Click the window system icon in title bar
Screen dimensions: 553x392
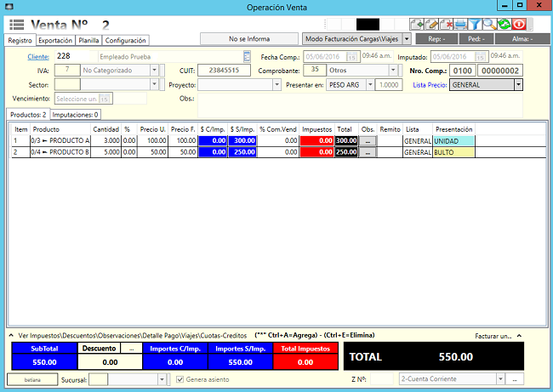[x=9, y=7]
